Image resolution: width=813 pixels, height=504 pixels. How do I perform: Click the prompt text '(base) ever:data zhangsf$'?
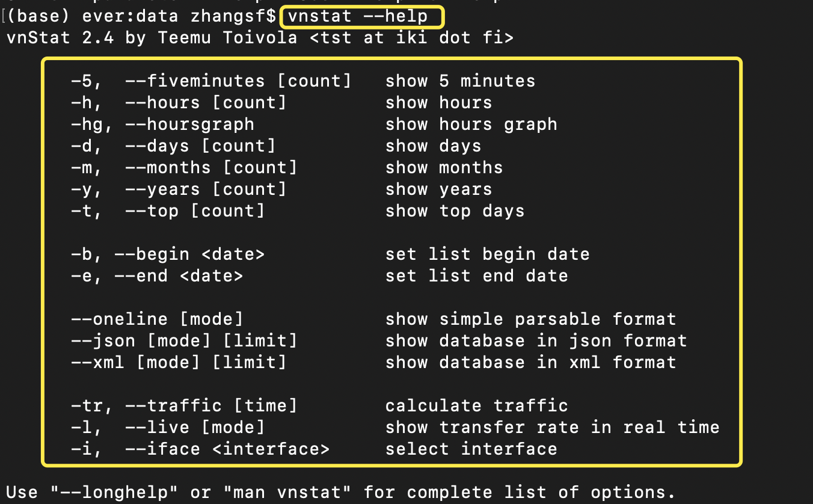tap(143, 17)
